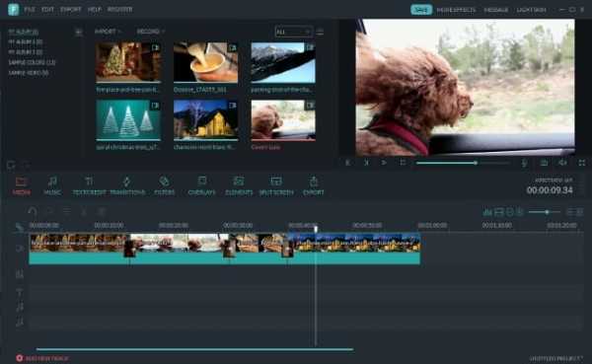Screen dimensions: 592x364
Task: Switch to the MEDIA tab
Action: tap(22, 185)
